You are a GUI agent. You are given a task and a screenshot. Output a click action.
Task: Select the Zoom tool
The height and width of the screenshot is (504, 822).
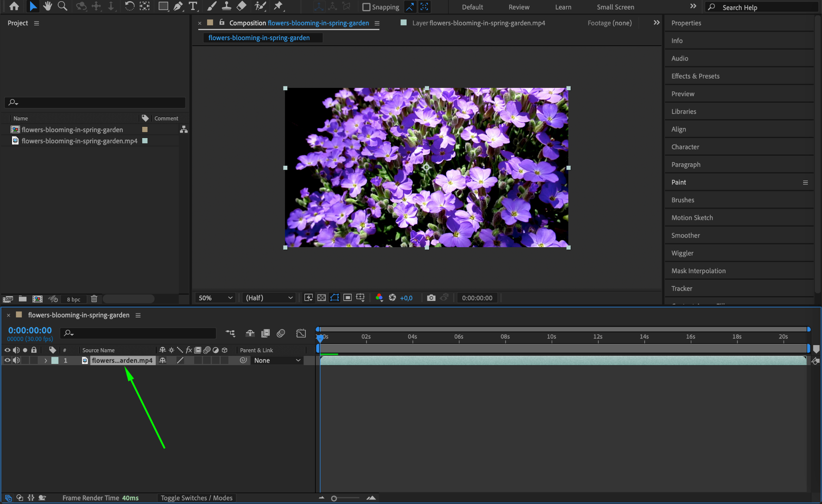tap(62, 6)
